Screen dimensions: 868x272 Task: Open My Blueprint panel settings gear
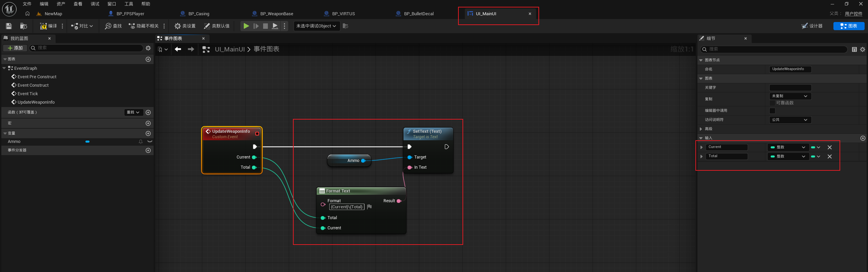tap(148, 48)
